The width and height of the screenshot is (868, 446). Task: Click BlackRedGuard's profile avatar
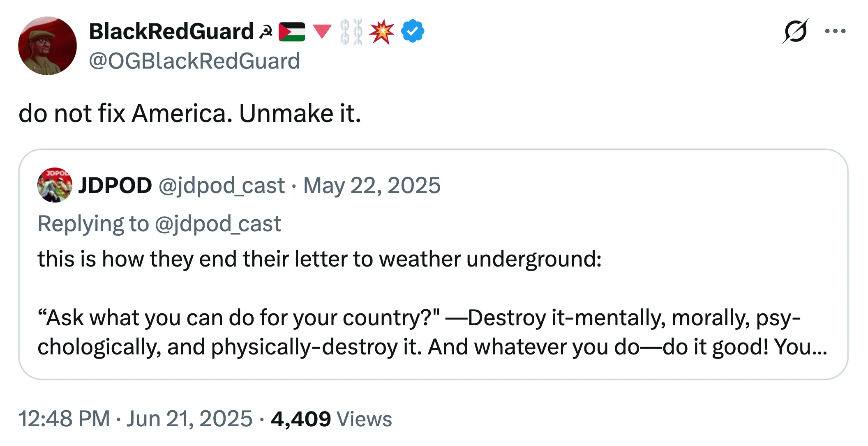point(47,46)
